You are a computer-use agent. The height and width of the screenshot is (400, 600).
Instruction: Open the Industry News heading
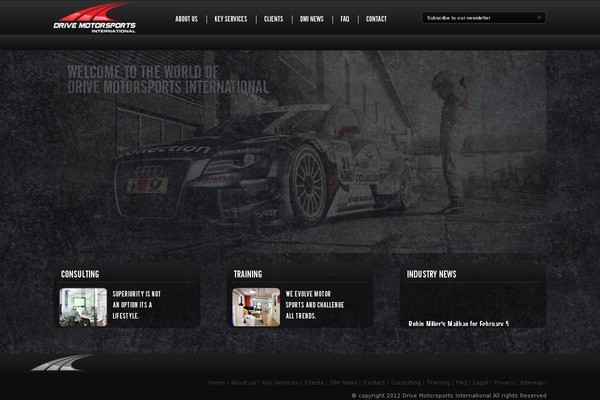[x=432, y=274]
